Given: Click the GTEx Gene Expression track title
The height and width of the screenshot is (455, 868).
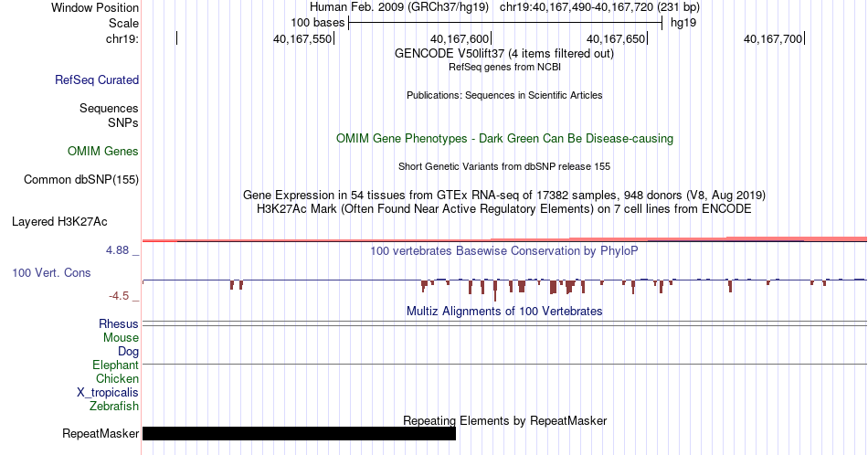Looking at the screenshot, I should point(504,195).
